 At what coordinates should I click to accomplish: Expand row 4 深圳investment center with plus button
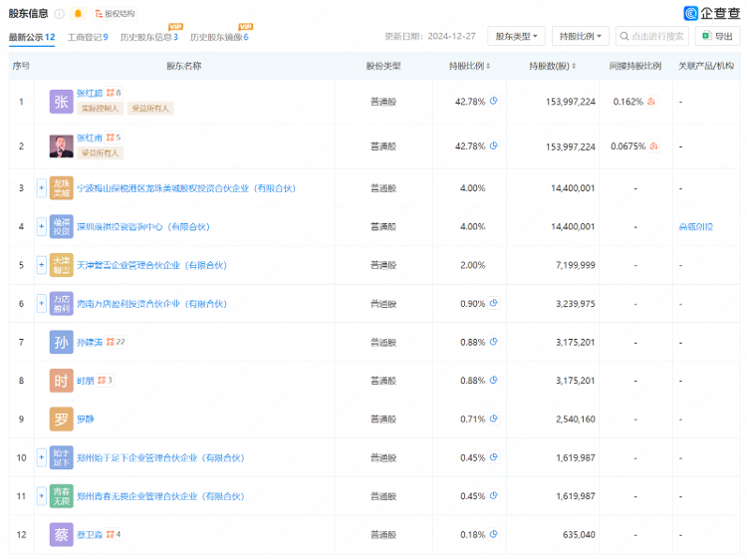point(42,226)
